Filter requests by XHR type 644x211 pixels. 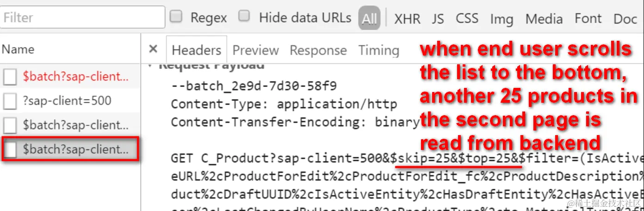(407, 19)
